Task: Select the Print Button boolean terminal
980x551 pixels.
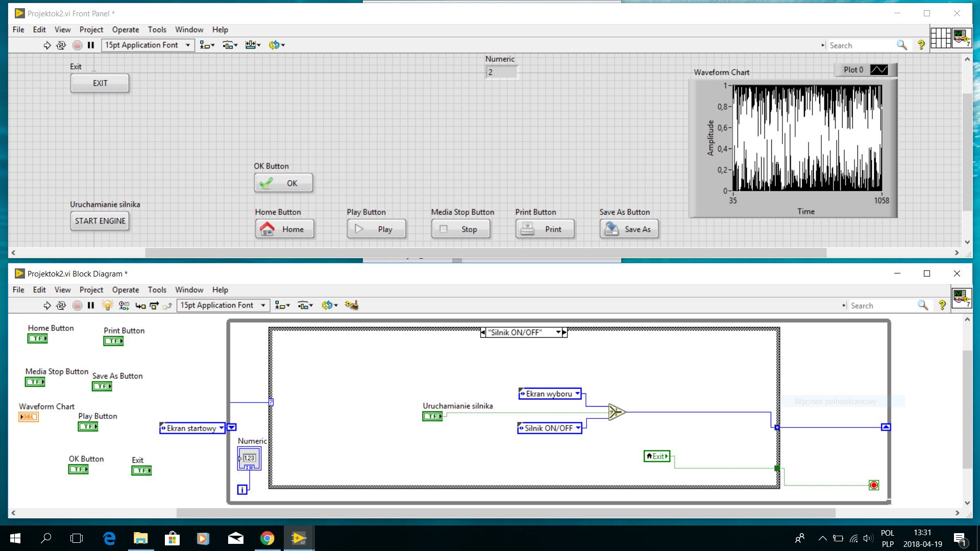Action: [x=113, y=341]
